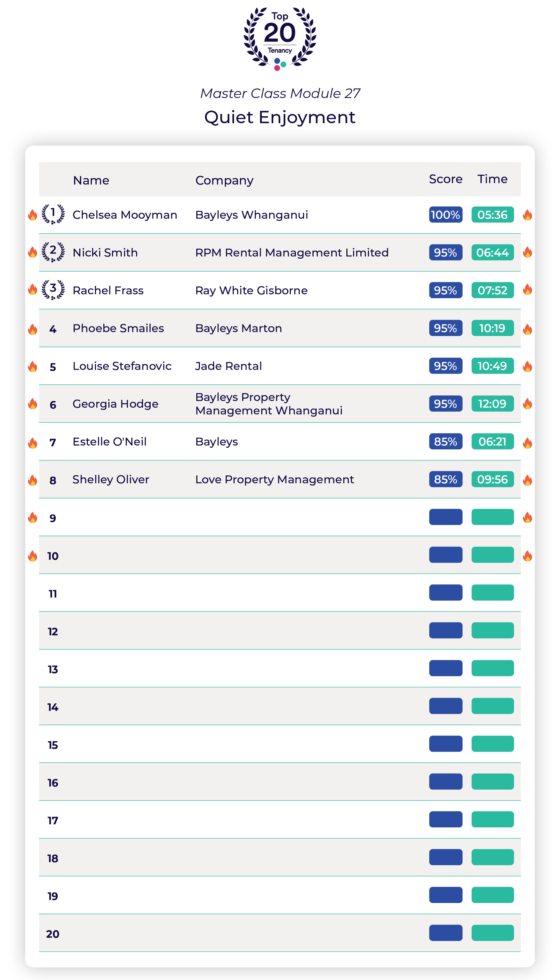The height and width of the screenshot is (980, 560).
Task: Click flame icon right of Chelsea Mooyman's time
Action: point(527,215)
